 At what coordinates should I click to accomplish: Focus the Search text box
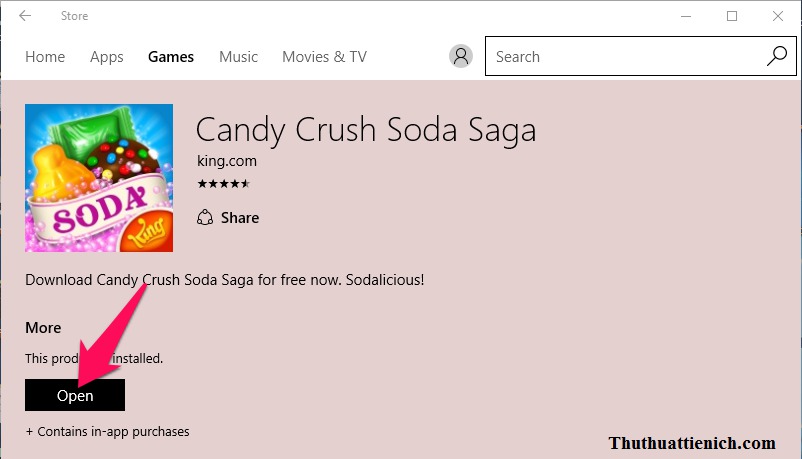coord(625,57)
